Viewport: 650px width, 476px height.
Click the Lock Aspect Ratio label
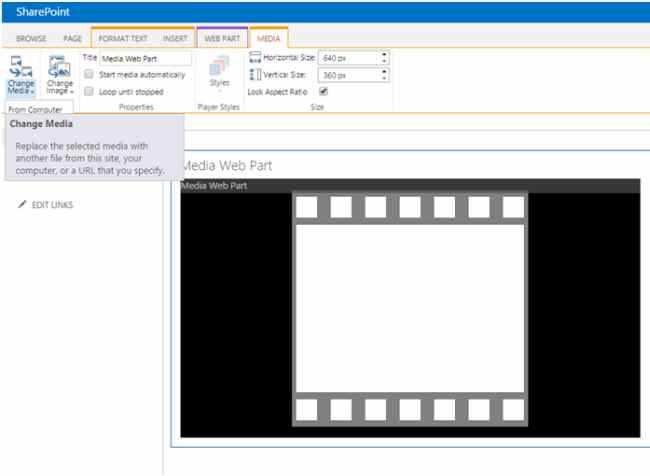coord(277,92)
